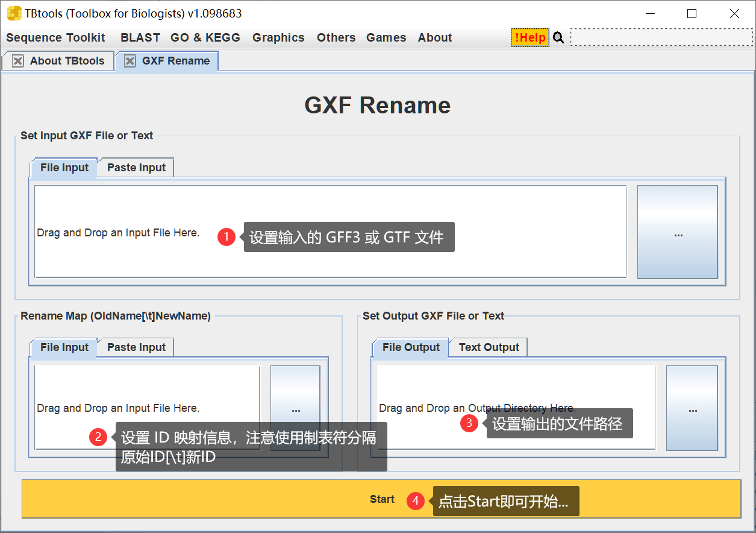Screen dimensions: 756x533
Task: Open the Others menu
Action: [336, 37]
